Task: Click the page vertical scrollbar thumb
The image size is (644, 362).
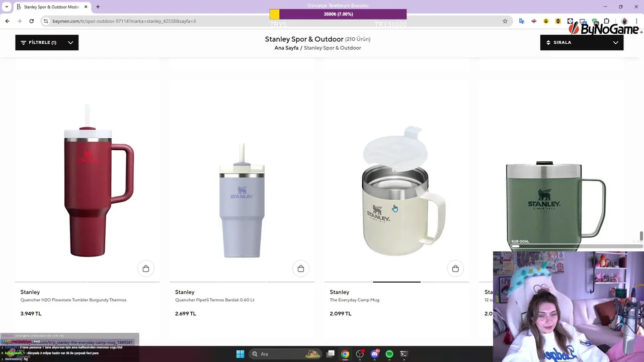Action: tap(641, 236)
